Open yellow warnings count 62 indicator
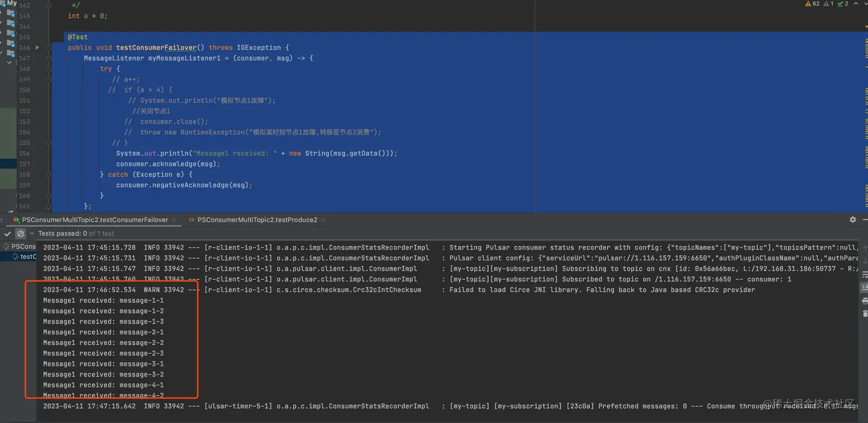Screen dimensions: 868x423 [x=812, y=4]
